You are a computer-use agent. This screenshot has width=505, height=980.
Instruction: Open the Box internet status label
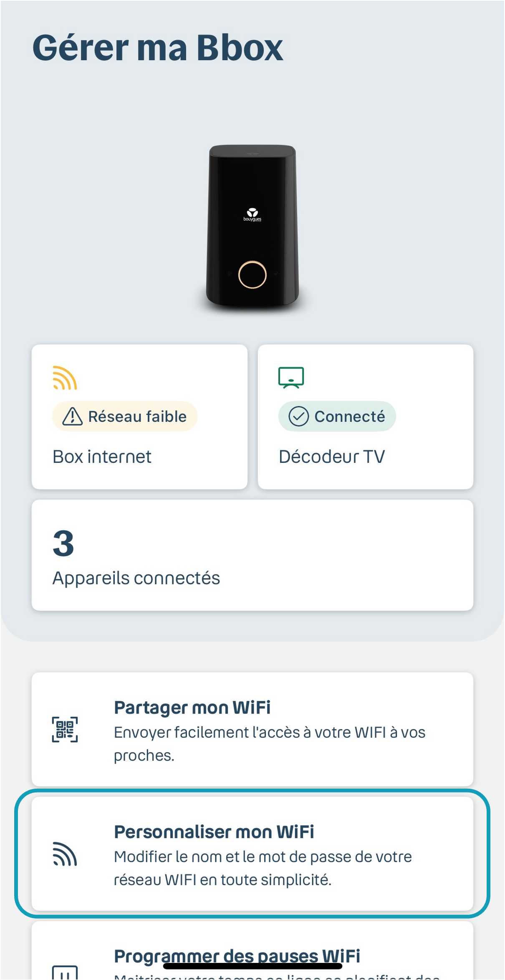(x=102, y=457)
